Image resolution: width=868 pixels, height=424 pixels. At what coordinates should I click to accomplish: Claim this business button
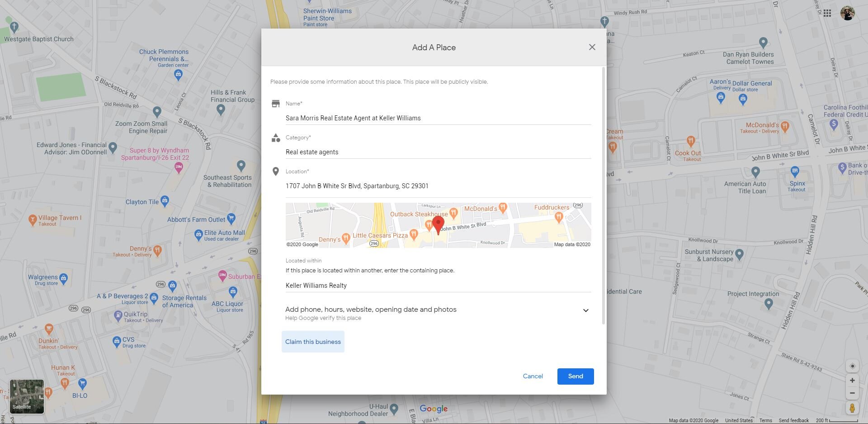[x=313, y=342]
